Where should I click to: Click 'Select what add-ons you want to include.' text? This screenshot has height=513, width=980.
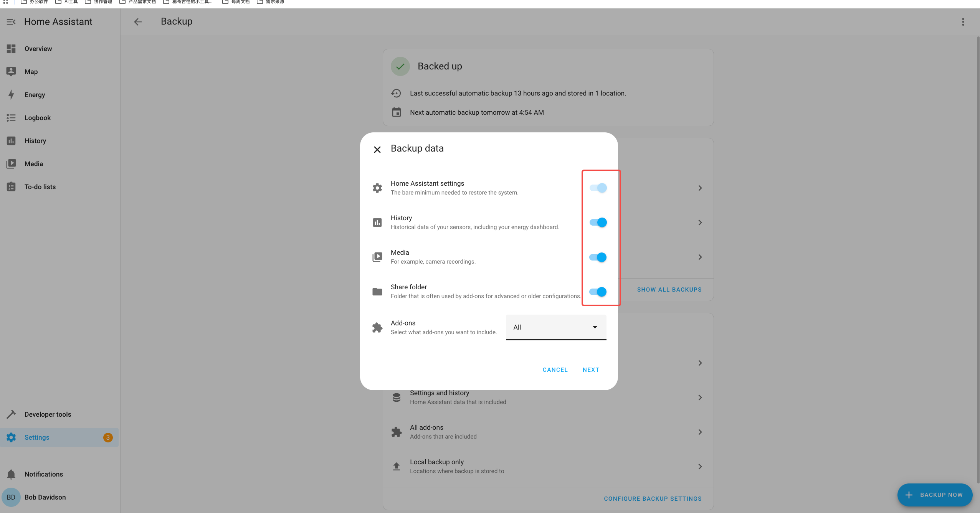[x=444, y=332]
